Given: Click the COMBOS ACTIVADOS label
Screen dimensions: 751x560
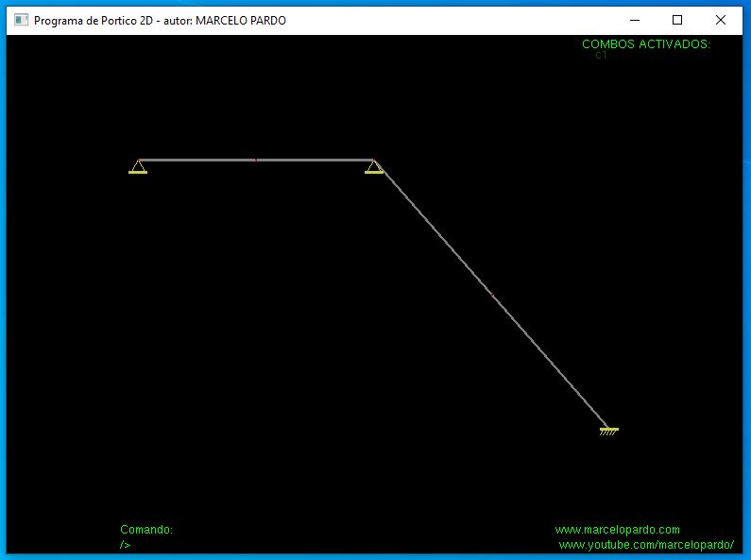Looking at the screenshot, I should click(645, 43).
